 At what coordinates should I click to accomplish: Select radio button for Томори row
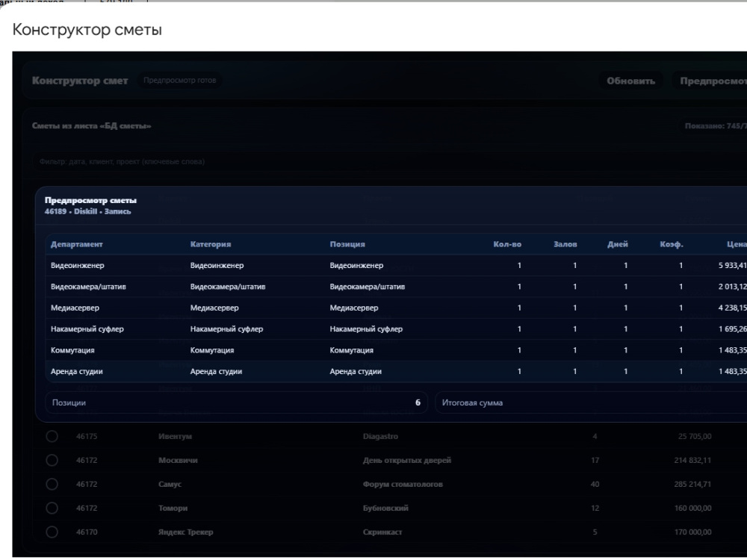[52, 508]
